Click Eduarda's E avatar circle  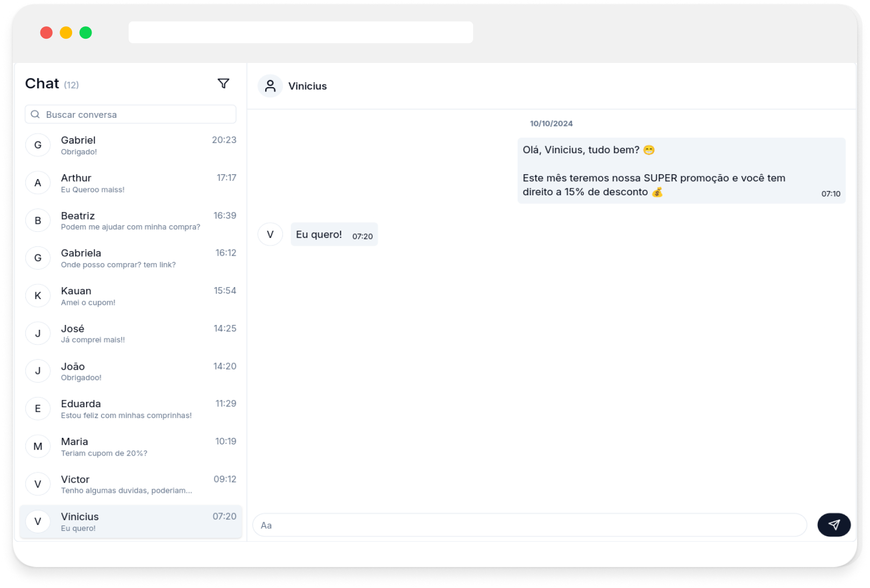click(x=38, y=408)
